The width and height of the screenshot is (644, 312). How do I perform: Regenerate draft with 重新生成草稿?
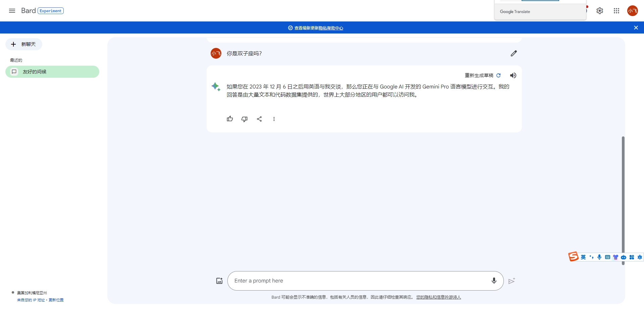coord(483,75)
